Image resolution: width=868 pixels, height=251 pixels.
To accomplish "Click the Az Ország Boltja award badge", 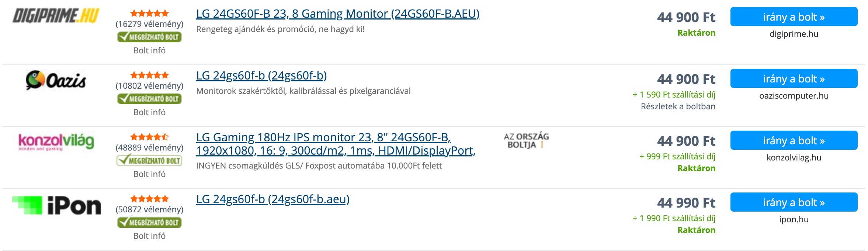I will coord(526,141).
